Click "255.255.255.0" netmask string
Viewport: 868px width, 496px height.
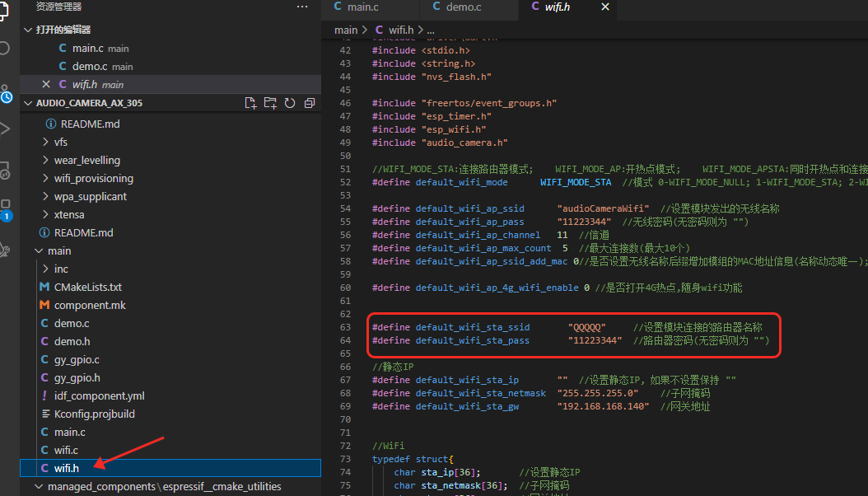[598, 393]
